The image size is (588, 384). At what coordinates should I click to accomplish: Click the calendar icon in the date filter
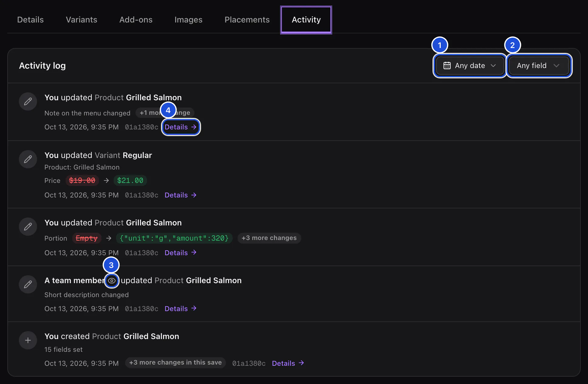pyautogui.click(x=447, y=66)
